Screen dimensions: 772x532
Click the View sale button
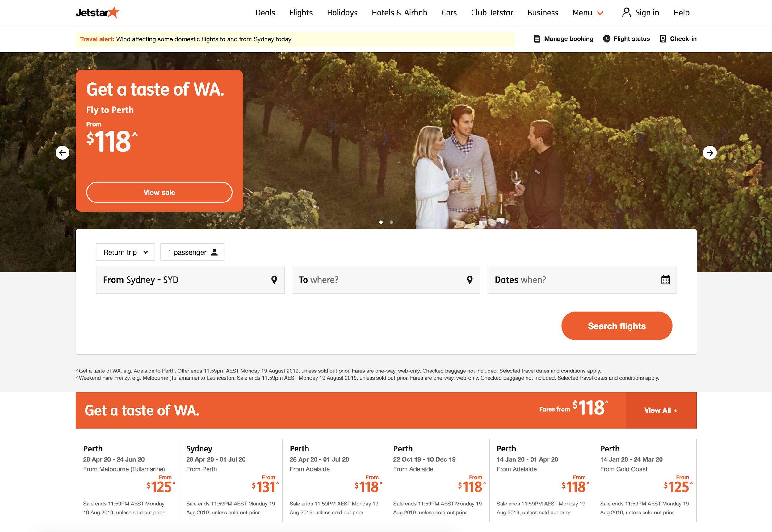[x=159, y=192]
